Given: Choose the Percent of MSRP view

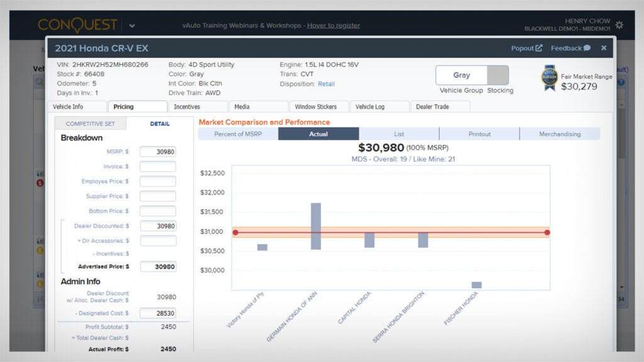Looking at the screenshot, I should pos(238,134).
